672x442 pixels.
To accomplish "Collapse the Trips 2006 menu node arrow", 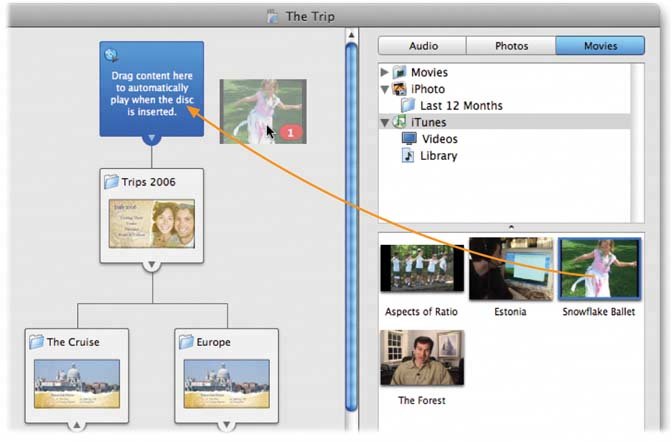I will click(x=151, y=265).
